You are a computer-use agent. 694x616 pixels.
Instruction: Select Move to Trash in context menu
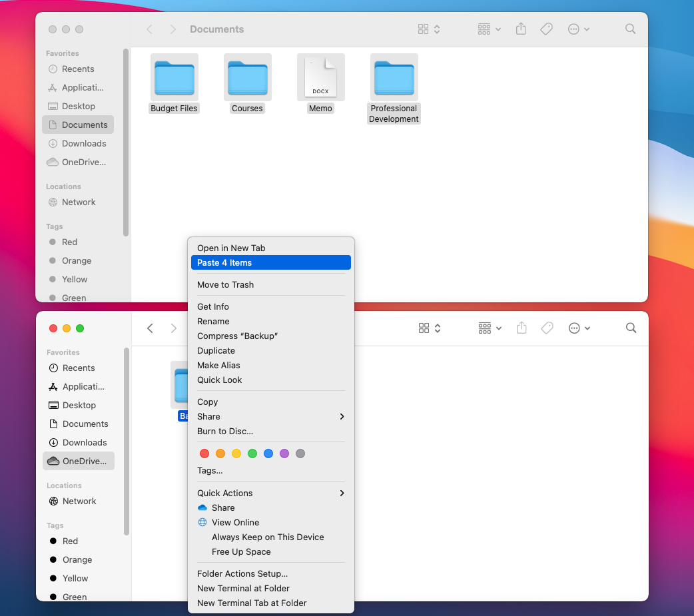(226, 285)
